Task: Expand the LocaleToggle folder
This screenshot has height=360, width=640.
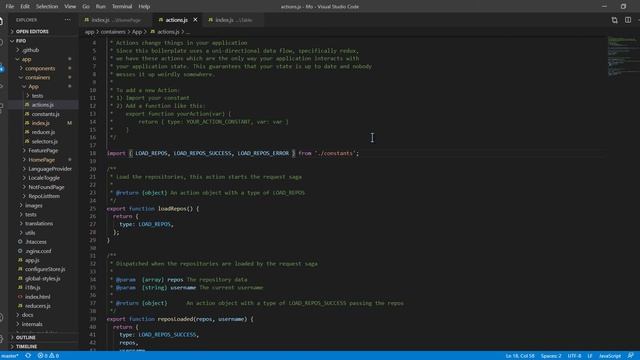Action: click(x=44, y=178)
